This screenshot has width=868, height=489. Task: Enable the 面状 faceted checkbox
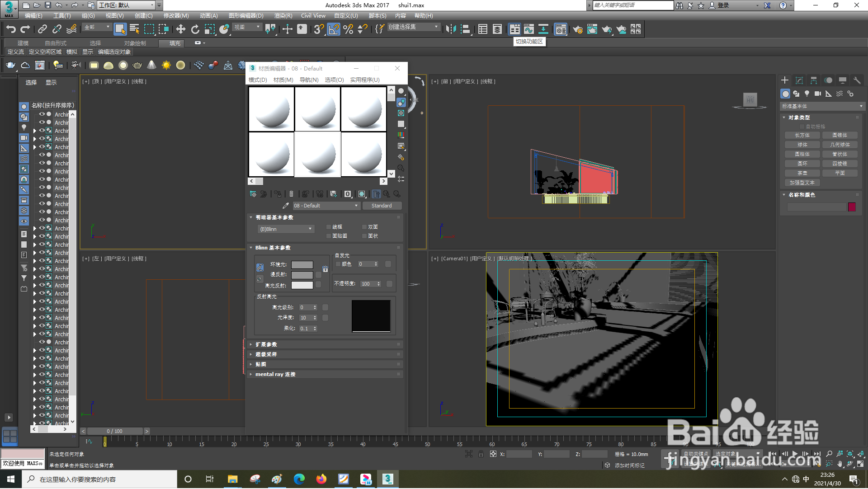tap(364, 236)
